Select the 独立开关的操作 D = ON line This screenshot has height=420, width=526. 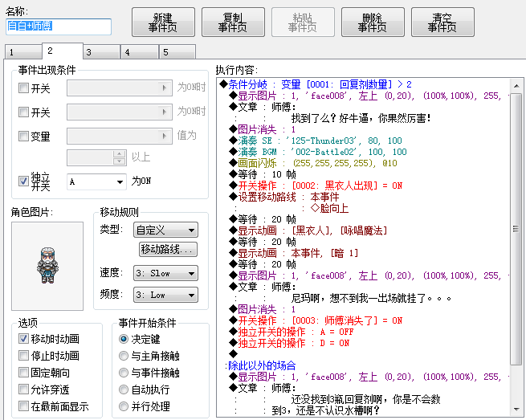289,343
